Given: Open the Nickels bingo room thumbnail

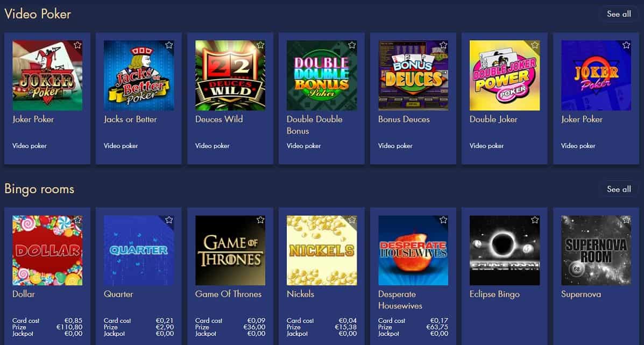Looking at the screenshot, I should tap(322, 250).
